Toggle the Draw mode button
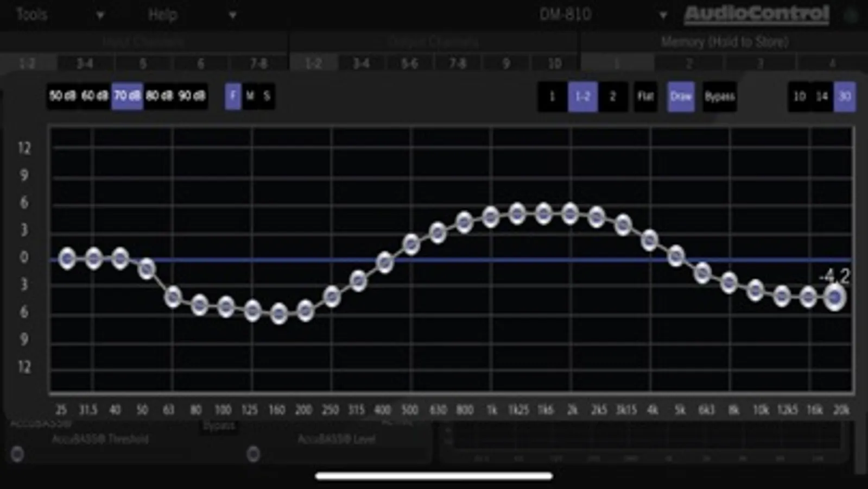The width and height of the screenshot is (868, 489). [681, 97]
